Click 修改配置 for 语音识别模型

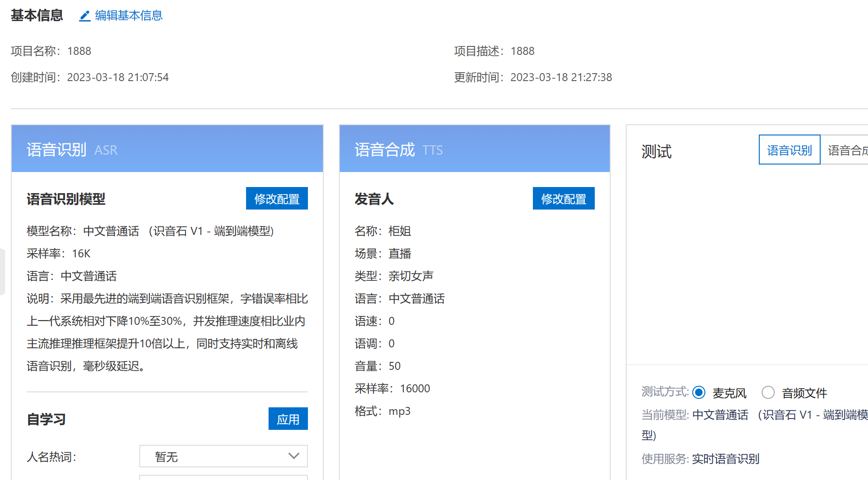tap(277, 199)
